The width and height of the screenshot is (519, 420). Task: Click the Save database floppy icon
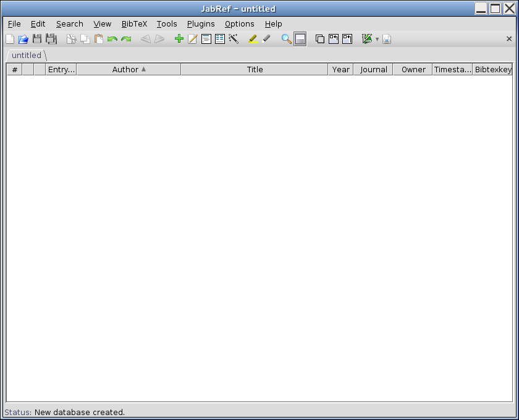pyautogui.click(x=37, y=39)
